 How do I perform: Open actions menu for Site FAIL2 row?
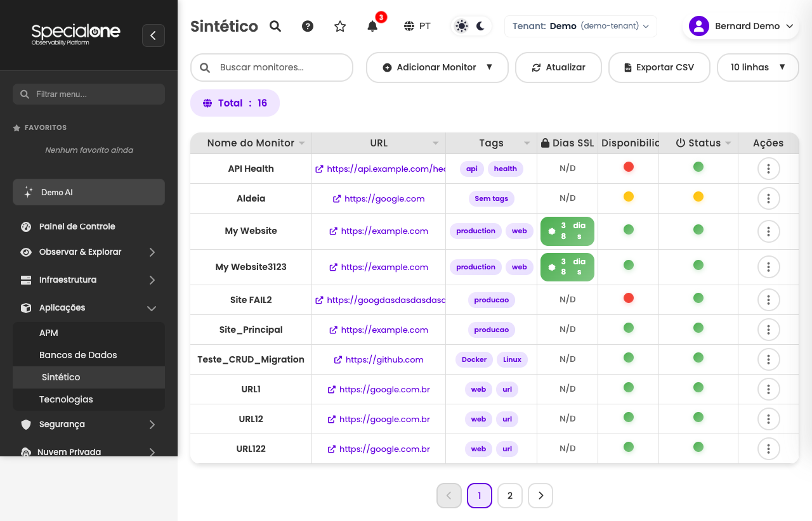(x=768, y=300)
